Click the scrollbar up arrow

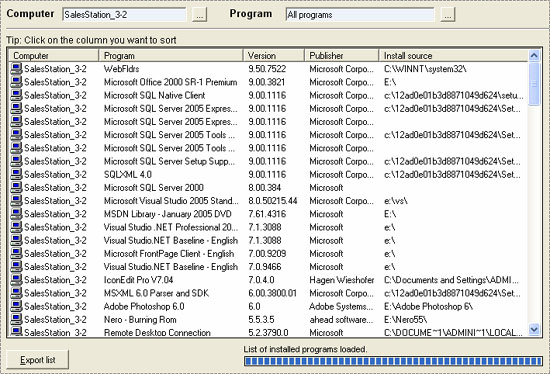point(534,55)
